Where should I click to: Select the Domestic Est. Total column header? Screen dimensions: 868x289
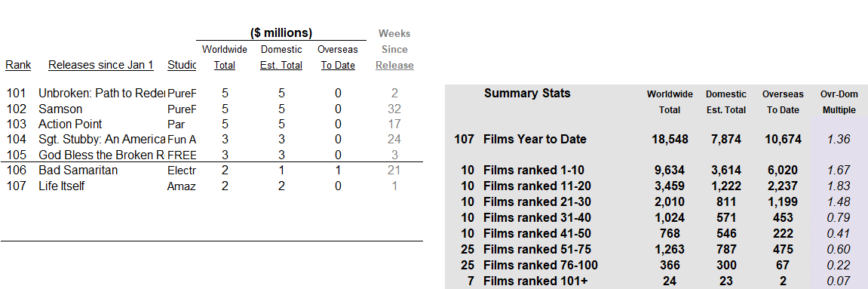point(281,57)
